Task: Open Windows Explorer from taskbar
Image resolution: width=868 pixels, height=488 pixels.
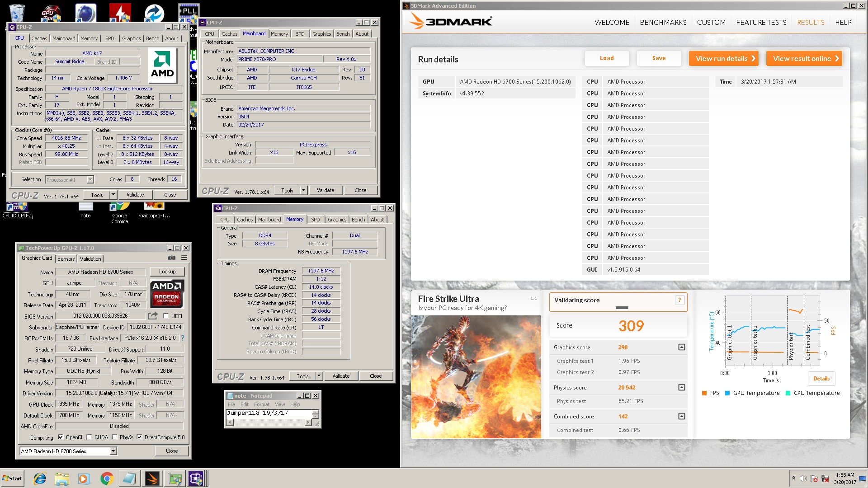Action: click(62, 479)
